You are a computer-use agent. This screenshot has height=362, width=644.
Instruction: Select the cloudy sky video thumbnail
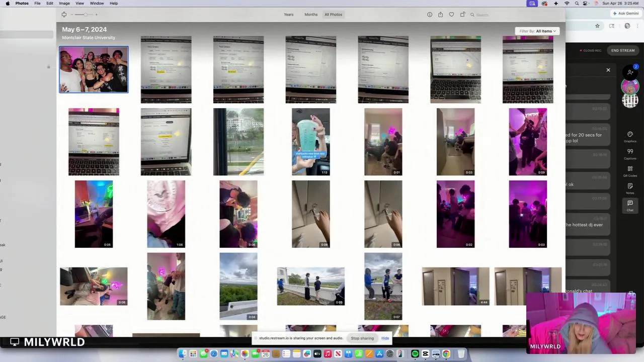[238, 286]
